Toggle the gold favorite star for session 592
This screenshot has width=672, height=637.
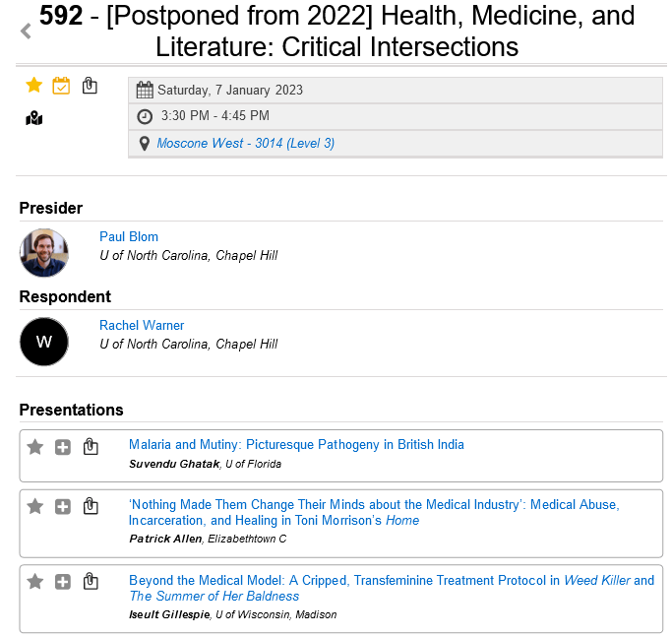point(33,86)
